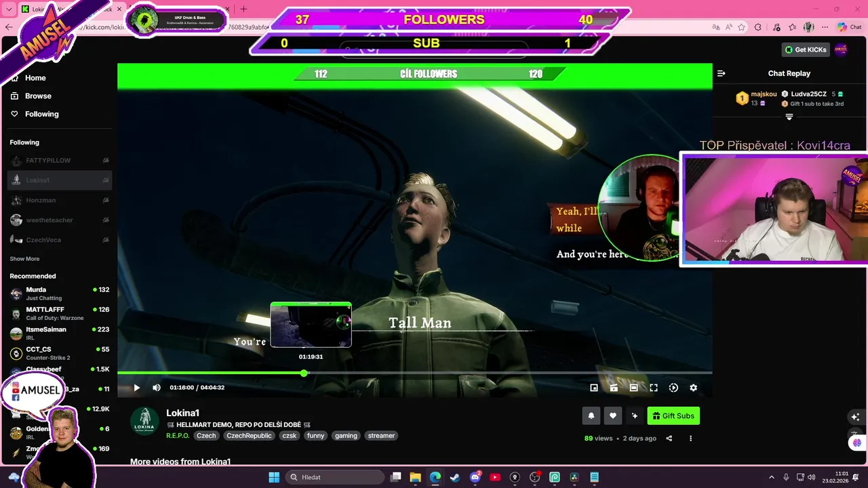Viewport: 868px width, 488px height.
Task: Open the tab actions dropdown
Action: click(9, 9)
